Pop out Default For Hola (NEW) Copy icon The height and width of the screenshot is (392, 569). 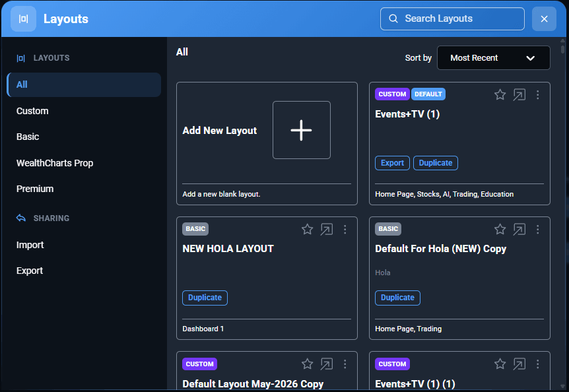click(519, 229)
